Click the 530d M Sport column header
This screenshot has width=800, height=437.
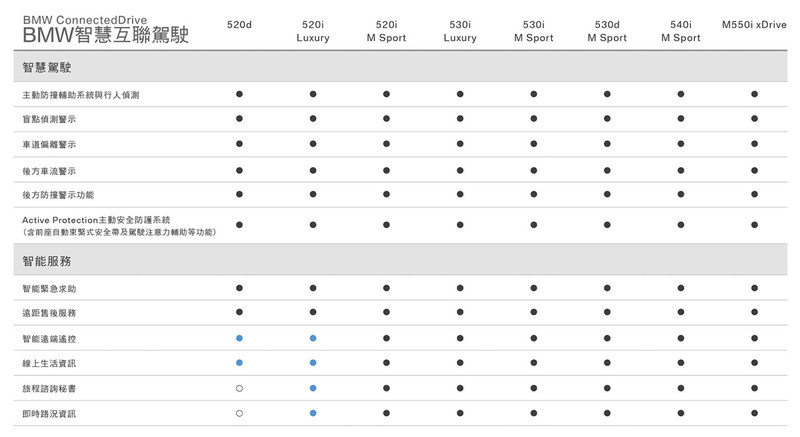607,31
